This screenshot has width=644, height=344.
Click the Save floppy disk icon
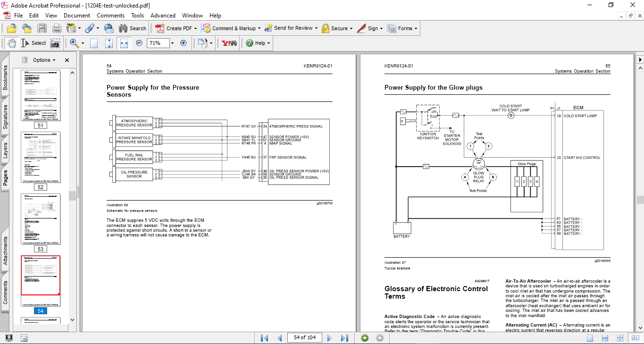tap(42, 28)
